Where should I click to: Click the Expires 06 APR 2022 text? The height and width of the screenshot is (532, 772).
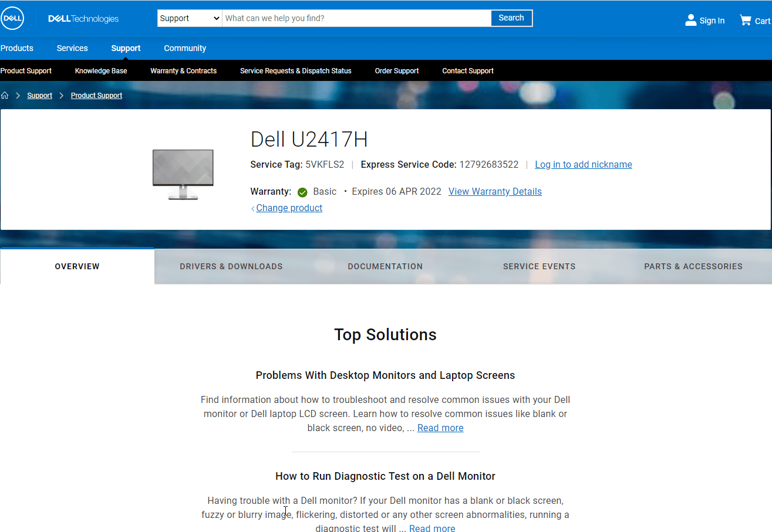pyautogui.click(x=396, y=192)
